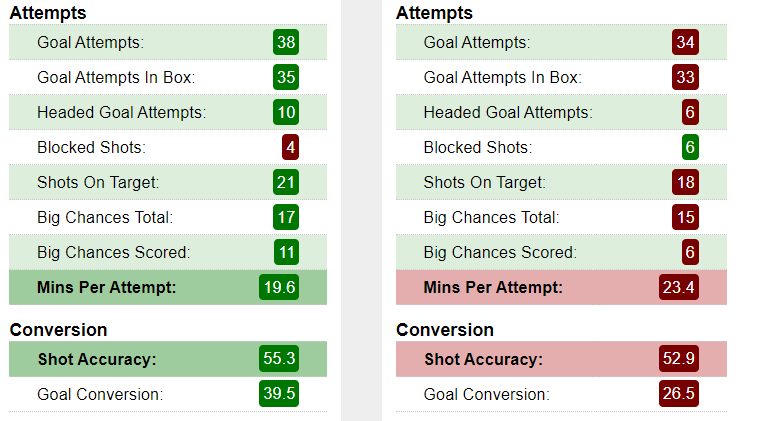Click right Big Chances Total badge 15

(x=685, y=217)
